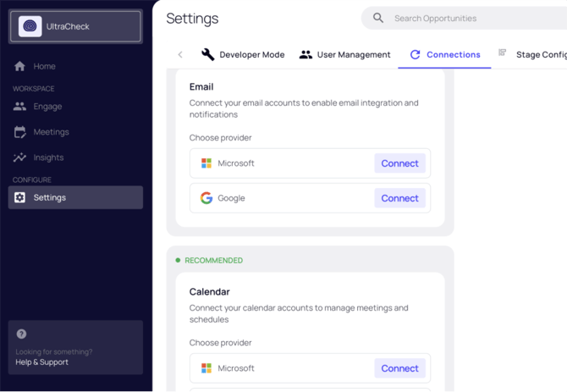The width and height of the screenshot is (567, 392).
Task: Connect Microsoft email account
Action: [399, 163]
